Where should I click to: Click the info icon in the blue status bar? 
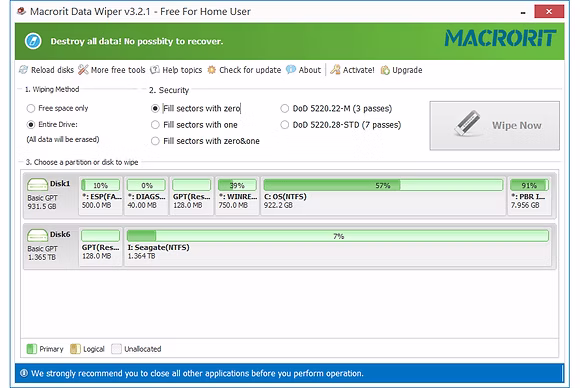pos(24,373)
